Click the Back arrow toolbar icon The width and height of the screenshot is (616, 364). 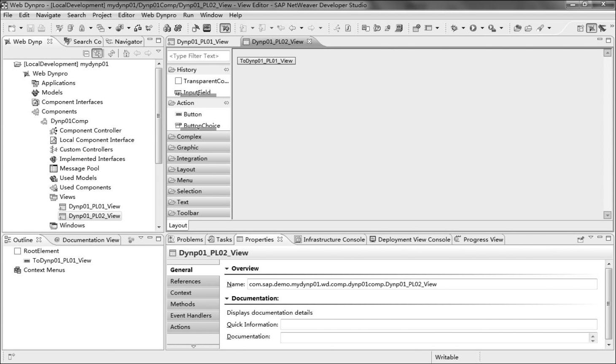click(292, 28)
